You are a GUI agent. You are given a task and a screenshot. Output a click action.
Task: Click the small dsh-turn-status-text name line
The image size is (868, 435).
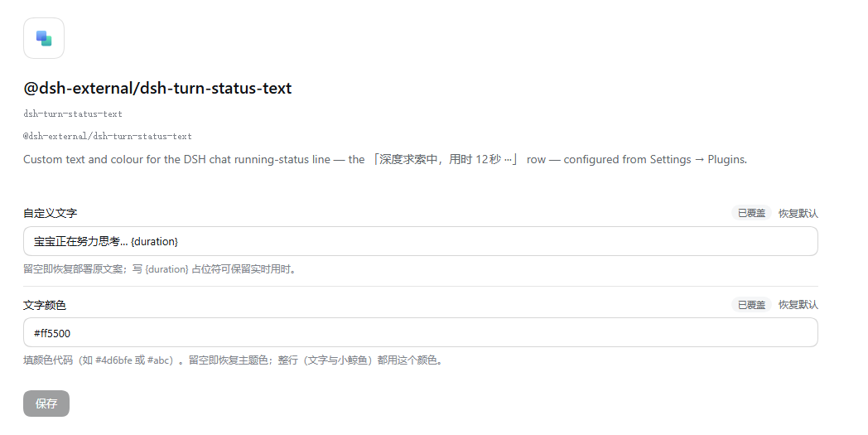(73, 114)
